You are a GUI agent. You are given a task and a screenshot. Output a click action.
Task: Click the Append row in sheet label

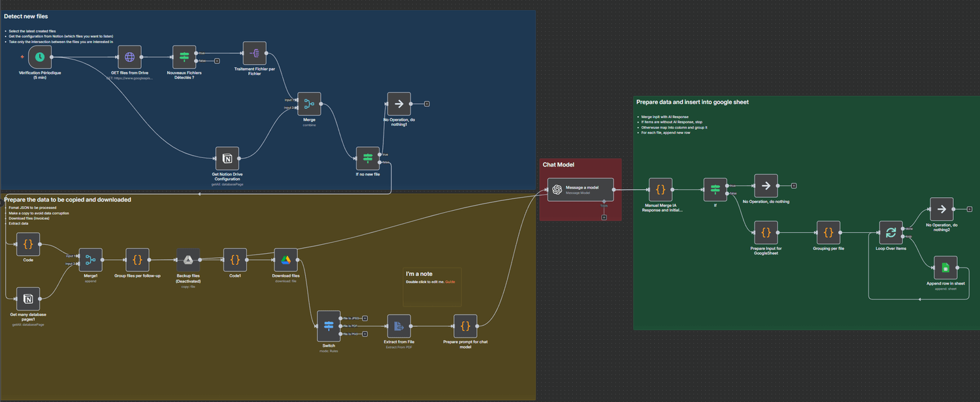pos(945,284)
